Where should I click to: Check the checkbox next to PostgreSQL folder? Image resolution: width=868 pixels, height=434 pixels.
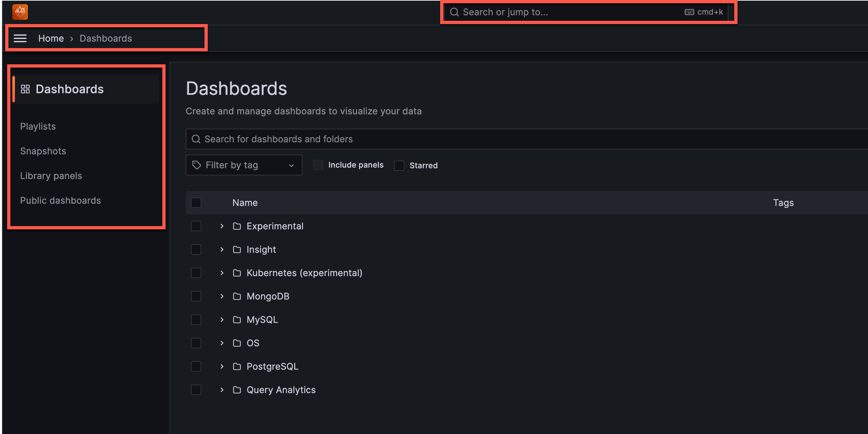[x=196, y=366]
